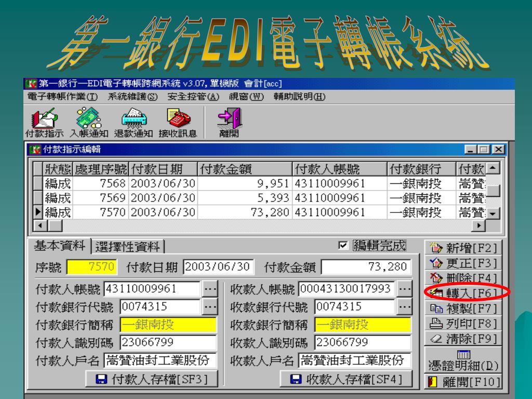The width and height of the screenshot is (532, 399).
Task: Click the table's vertical scroll down arrow
Action: (x=493, y=214)
